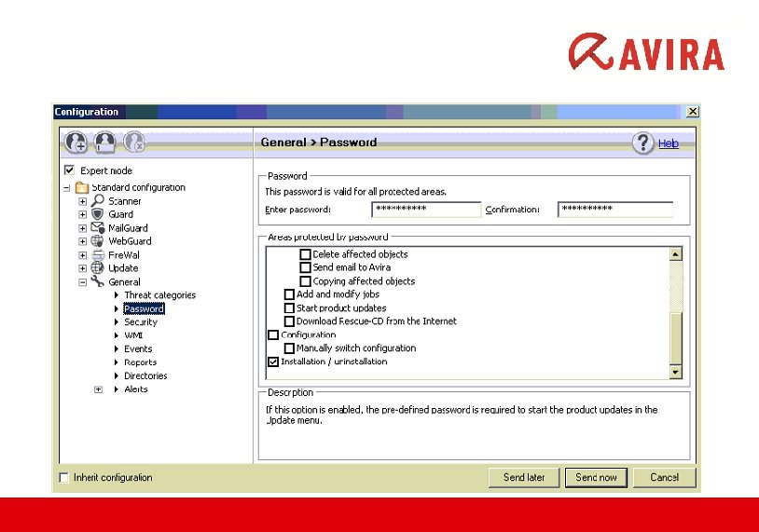Viewport: 759px width, 532px height.
Task: Open the Events settings item
Action: pos(138,348)
